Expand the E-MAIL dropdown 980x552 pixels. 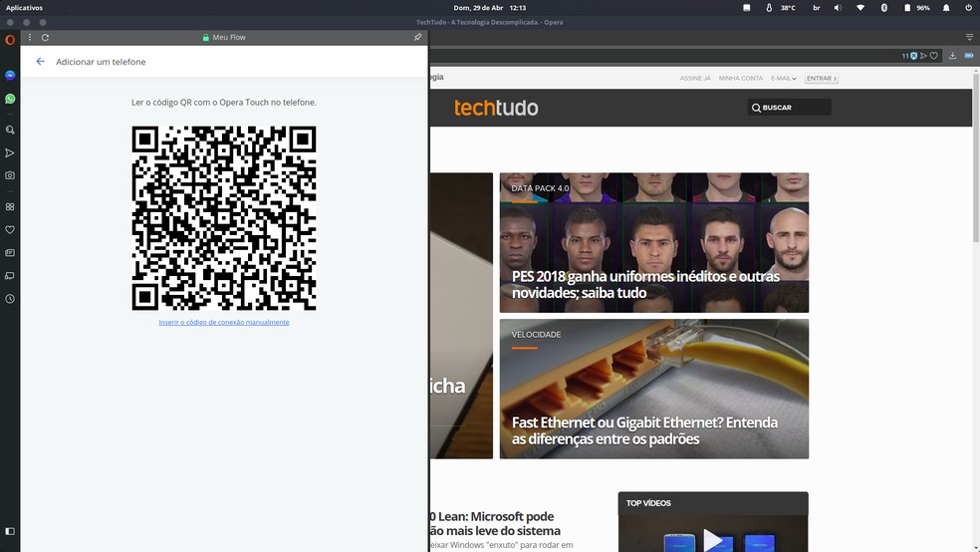tap(784, 78)
